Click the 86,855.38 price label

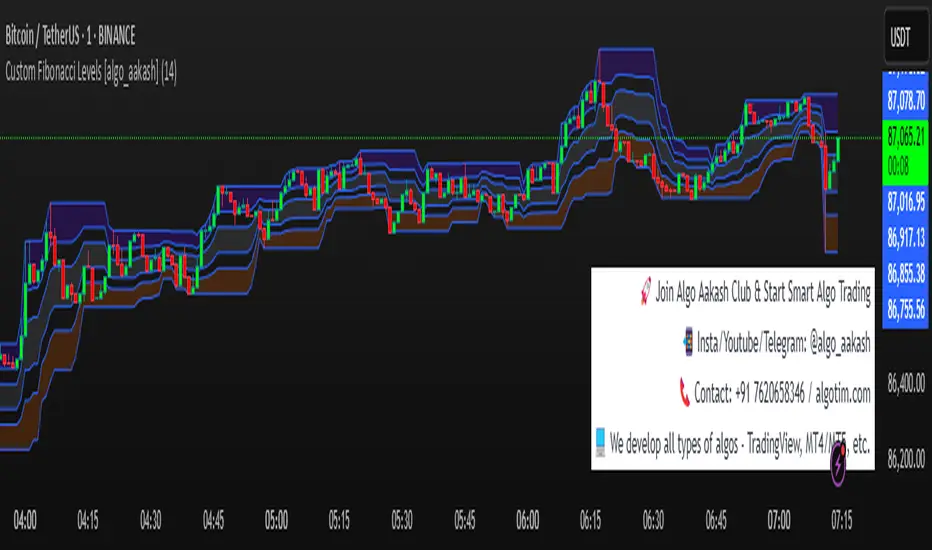(x=905, y=274)
